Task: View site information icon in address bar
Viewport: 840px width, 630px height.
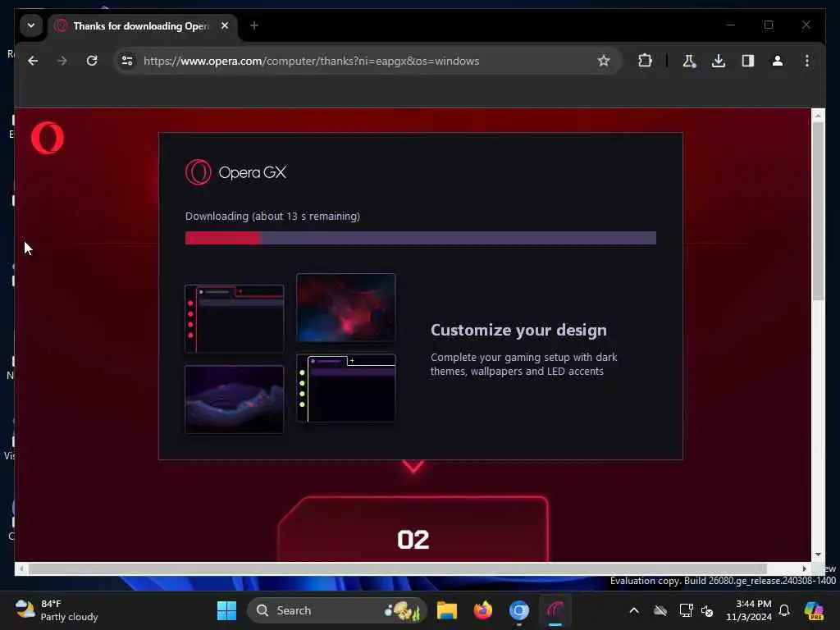Action: [127, 61]
